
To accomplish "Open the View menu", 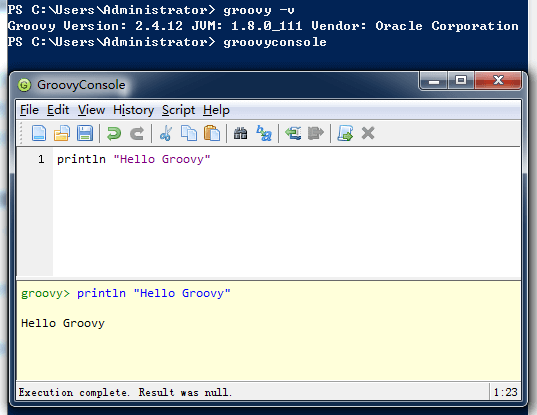I will coord(91,110).
